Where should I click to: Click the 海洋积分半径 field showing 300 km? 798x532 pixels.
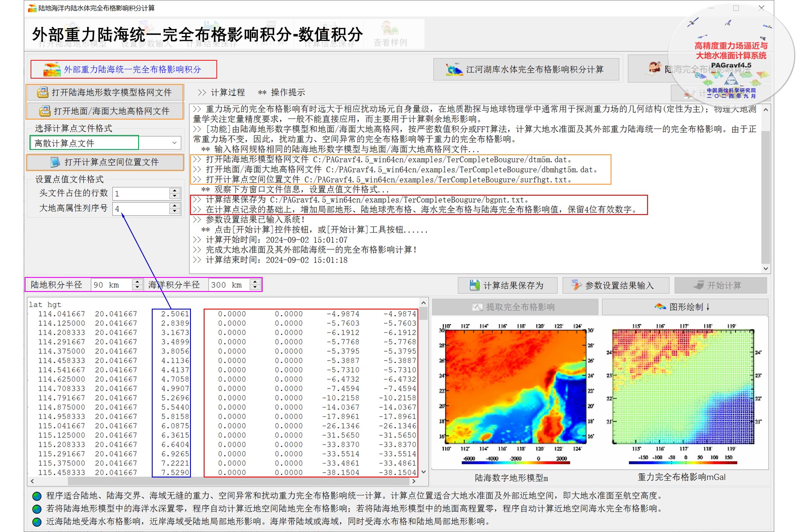point(229,285)
